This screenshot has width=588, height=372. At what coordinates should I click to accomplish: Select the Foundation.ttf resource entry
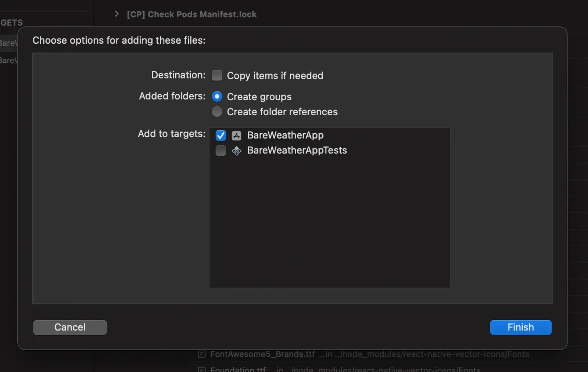(x=238, y=369)
